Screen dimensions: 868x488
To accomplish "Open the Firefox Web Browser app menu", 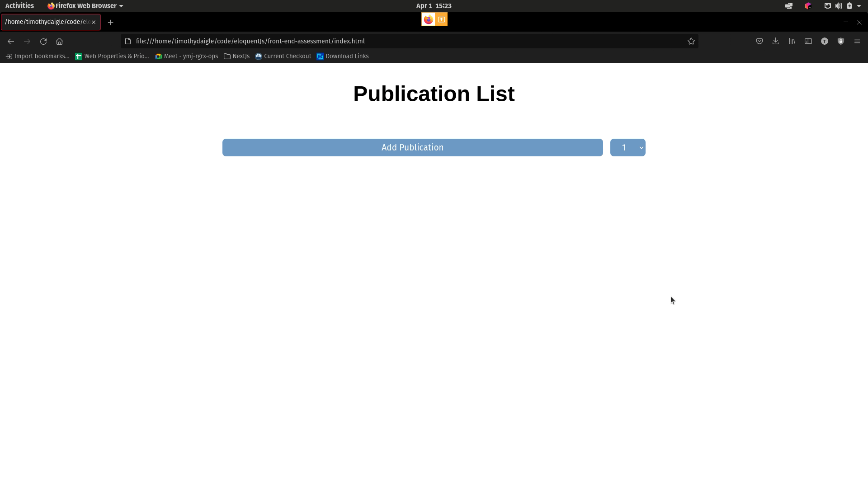I will pyautogui.click(x=85, y=6).
